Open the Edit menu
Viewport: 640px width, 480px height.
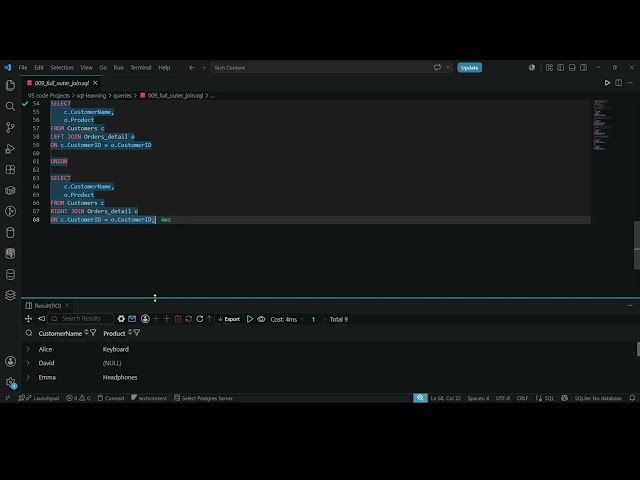39,67
